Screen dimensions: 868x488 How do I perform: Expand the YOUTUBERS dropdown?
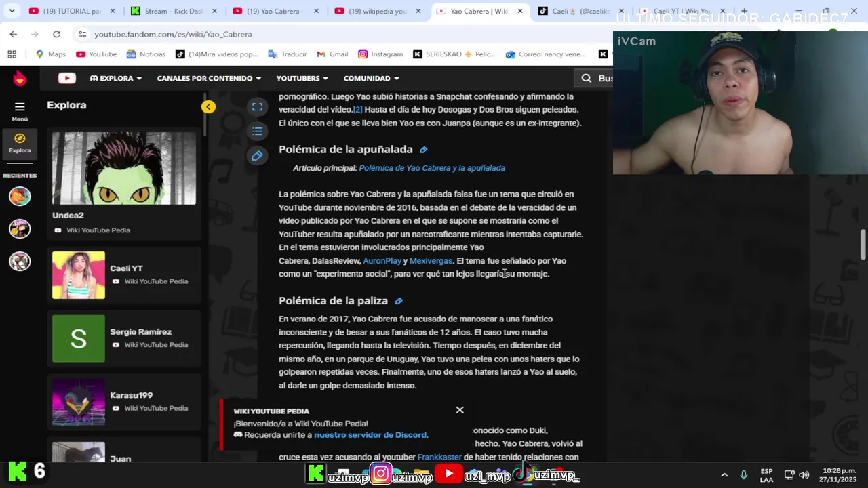(x=302, y=79)
